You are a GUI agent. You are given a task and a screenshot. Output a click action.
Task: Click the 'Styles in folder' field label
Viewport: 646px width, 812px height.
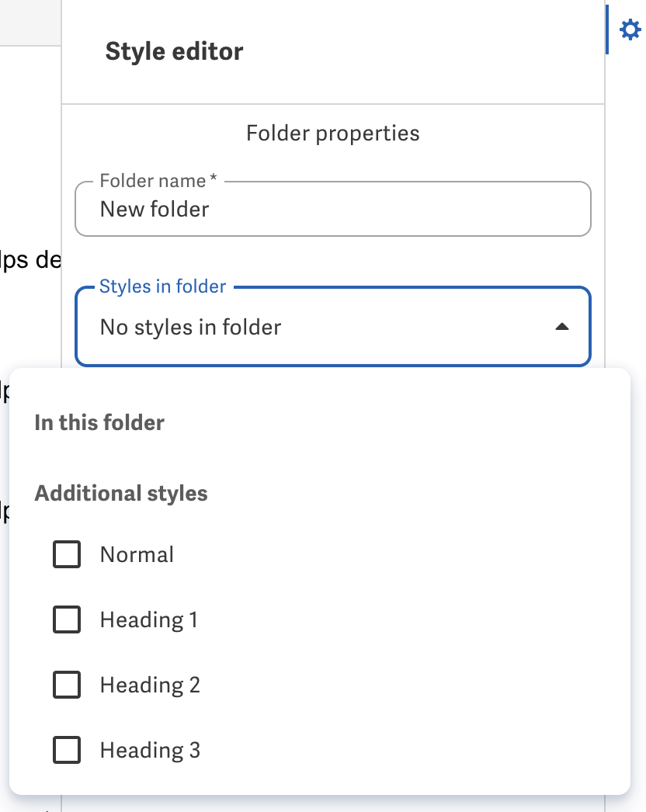(163, 286)
